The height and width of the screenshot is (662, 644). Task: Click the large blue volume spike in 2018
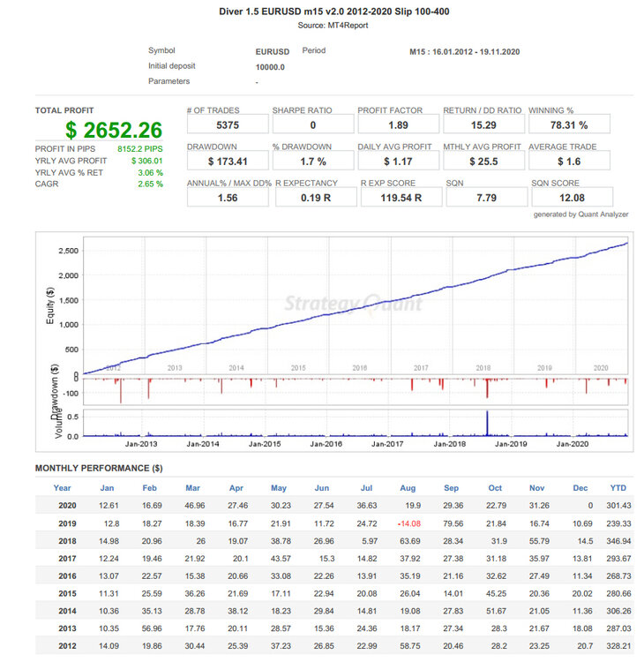pyautogui.click(x=487, y=423)
